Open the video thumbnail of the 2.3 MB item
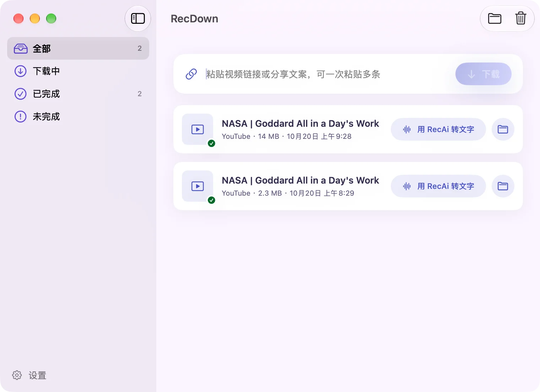This screenshot has width=540, height=392. (198, 186)
